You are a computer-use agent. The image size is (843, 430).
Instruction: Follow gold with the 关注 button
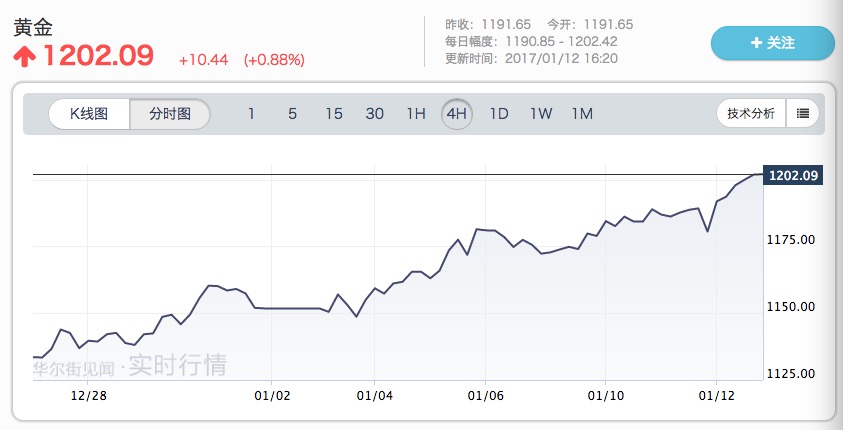coord(772,43)
